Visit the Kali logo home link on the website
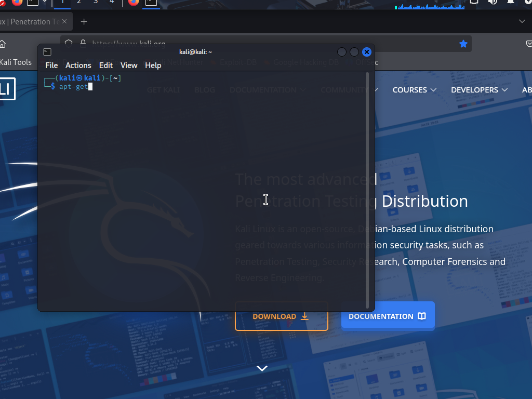Viewport: 532px width, 399px height. tap(7, 89)
